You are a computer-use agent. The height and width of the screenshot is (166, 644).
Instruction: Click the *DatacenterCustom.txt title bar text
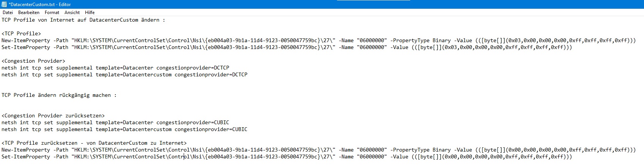point(40,5)
